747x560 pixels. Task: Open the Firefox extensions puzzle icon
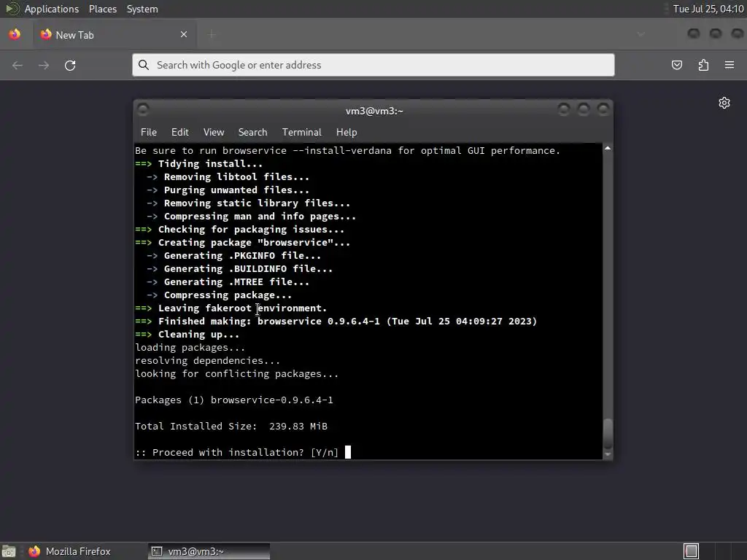[x=703, y=65]
